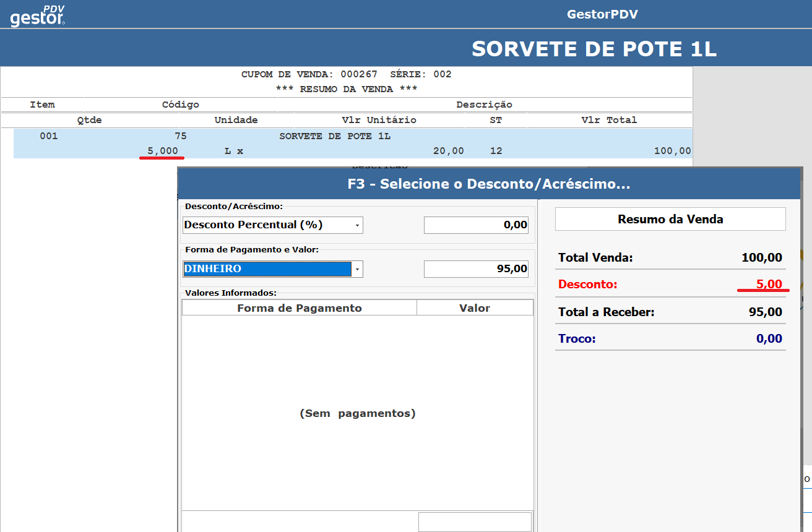Click the Valor column header in payments table
The width and height of the screenshot is (812, 532).
point(475,308)
